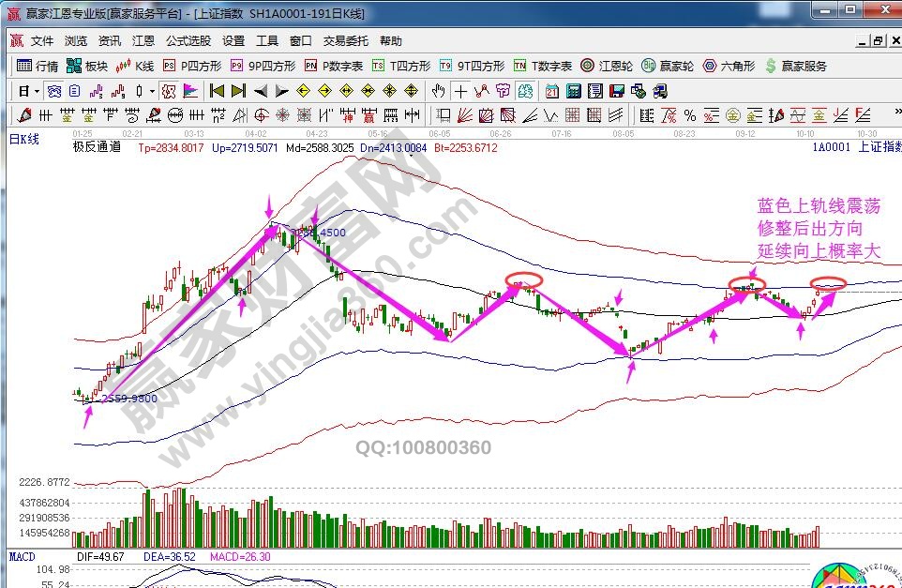Expand the candlestick chart type dropdown
Viewport: 902px width, 588px height.
tap(153, 91)
